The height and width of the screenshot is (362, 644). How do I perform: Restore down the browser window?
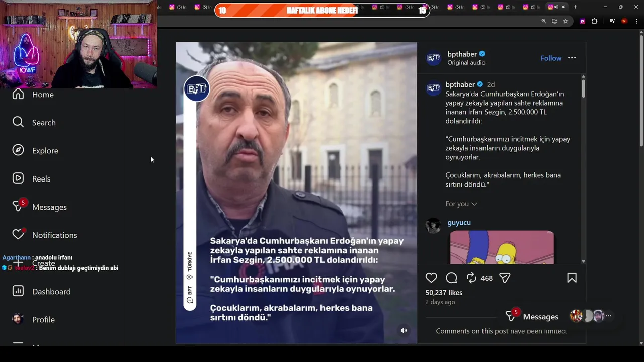[620, 7]
